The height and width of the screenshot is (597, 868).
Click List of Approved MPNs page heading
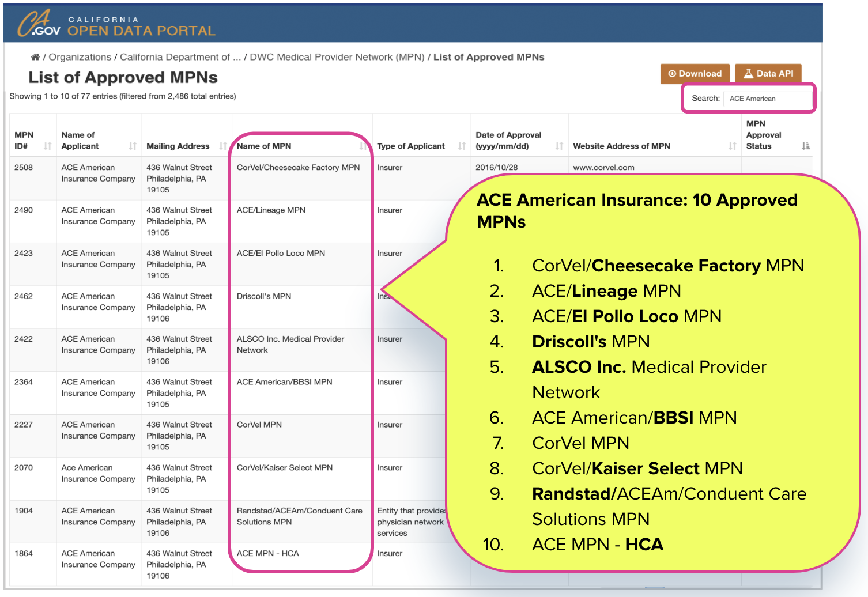(x=123, y=77)
